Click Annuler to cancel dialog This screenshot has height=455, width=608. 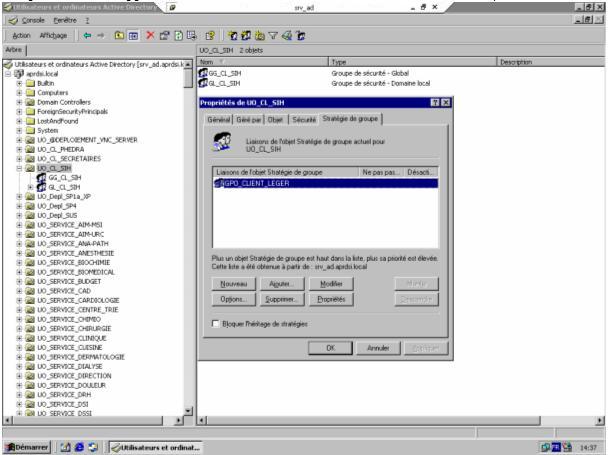click(x=378, y=348)
